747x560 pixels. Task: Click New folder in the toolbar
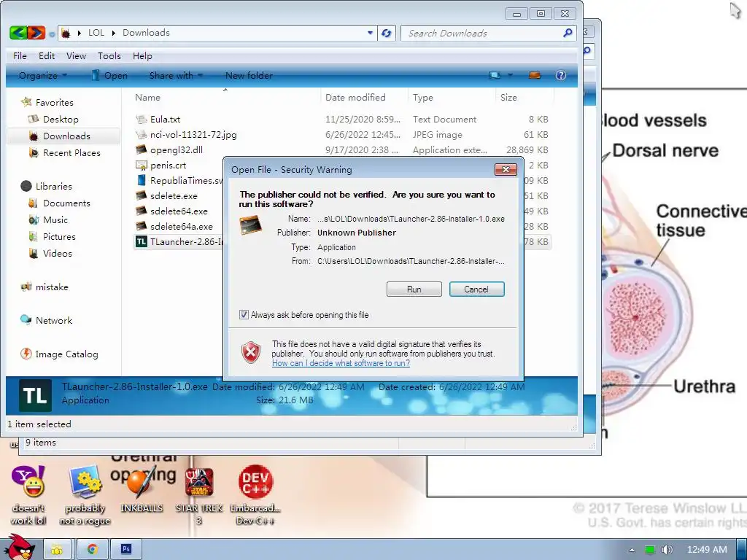click(249, 75)
